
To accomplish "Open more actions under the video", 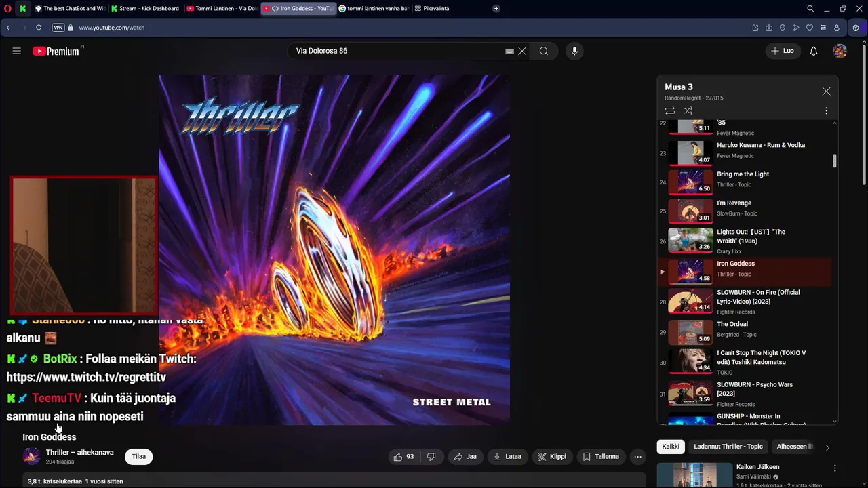I will pyautogui.click(x=637, y=457).
